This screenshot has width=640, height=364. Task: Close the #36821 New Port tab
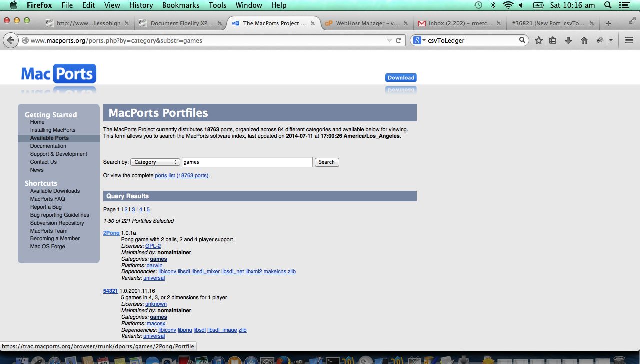pos(592,23)
